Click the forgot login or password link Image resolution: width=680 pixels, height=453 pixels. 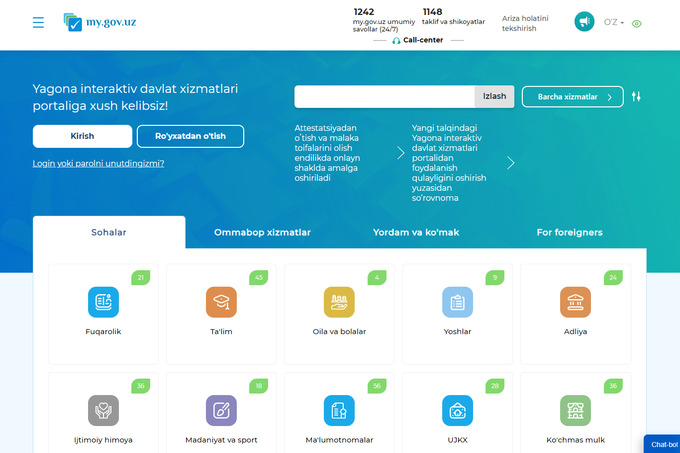tap(98, 163)
